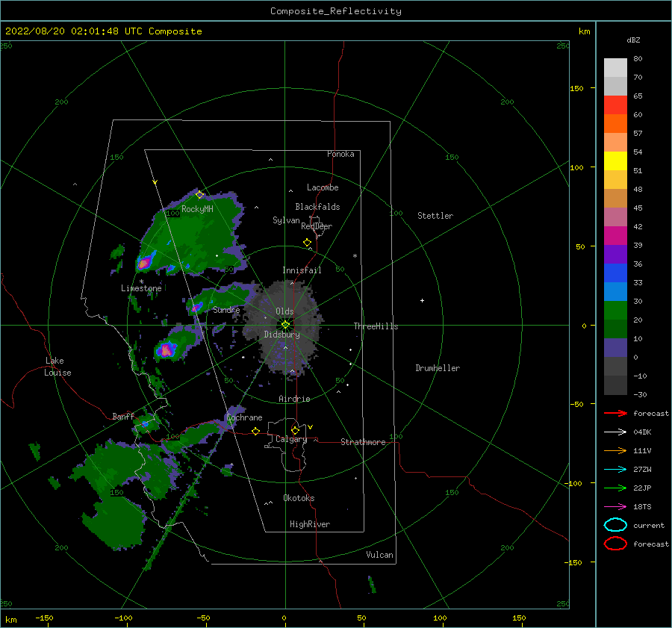
Task: Click yellow diamond marker east of Cochrane
Action: click(x=255, y=431)
